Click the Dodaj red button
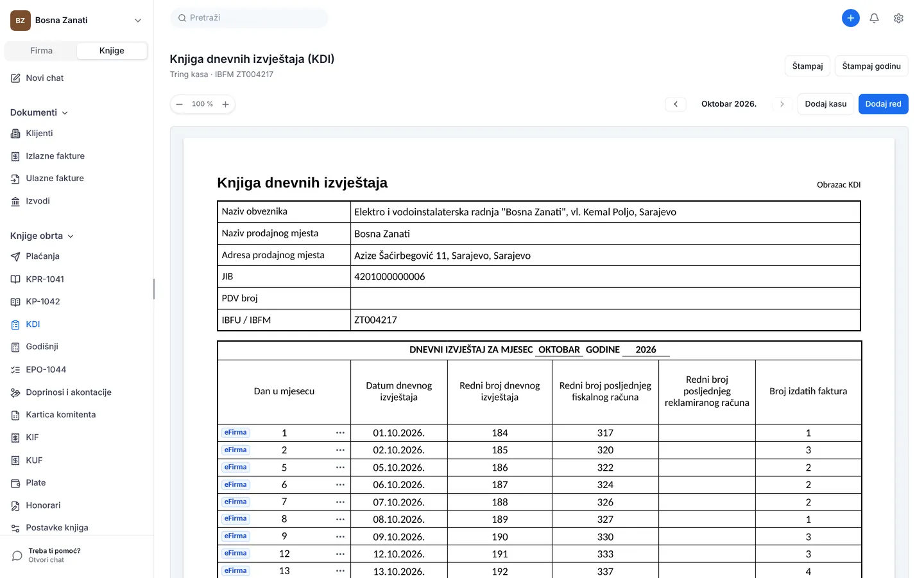Viewport: 924px width, 578px height. click(x=883, y=104)
